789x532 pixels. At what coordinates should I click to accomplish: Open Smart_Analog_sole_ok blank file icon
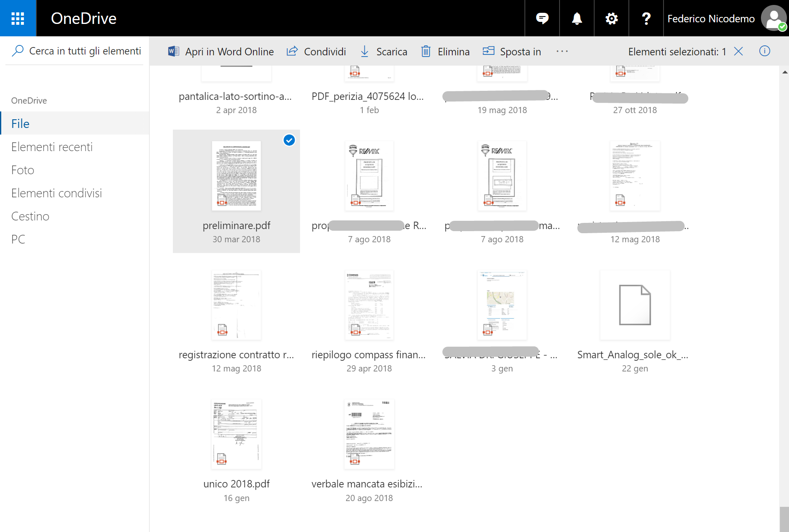[x=635, y=305]
